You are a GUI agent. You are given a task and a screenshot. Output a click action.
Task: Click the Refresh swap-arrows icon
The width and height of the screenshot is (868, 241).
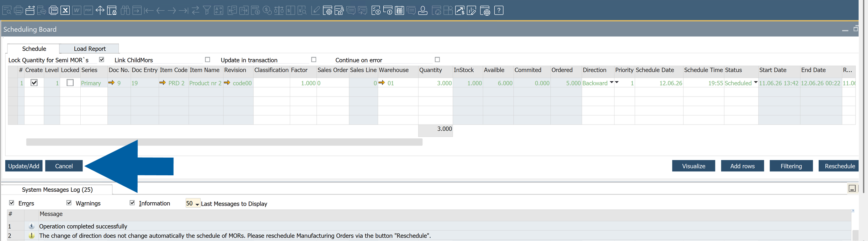(x=195, y=11)
